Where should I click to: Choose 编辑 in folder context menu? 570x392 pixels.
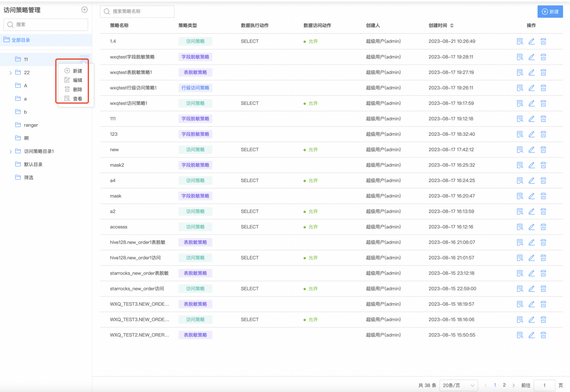point(73,80)
